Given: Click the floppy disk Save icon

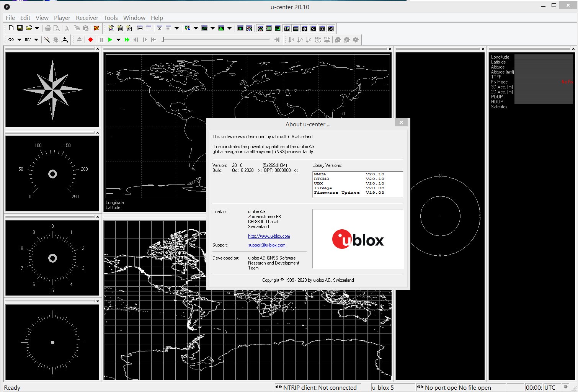Looking at the screenshot, I should point(20,28).
